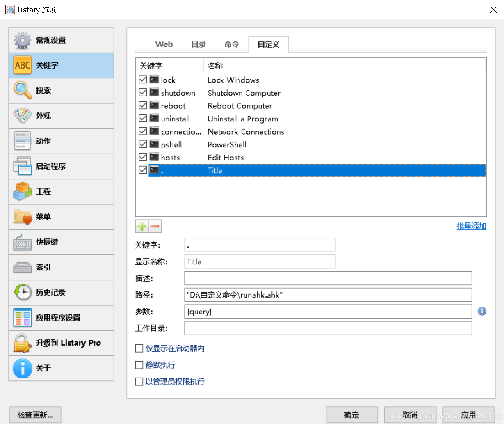The width and height of the screenshot is (504, 424).
Task: Open the 索引 drive icon
Action: [x=22, y=267]
